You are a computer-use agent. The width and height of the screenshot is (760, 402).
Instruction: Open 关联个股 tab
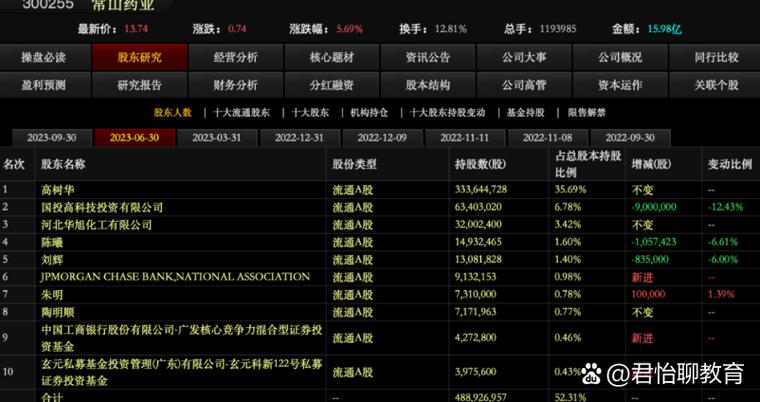[x=716, y=85]
